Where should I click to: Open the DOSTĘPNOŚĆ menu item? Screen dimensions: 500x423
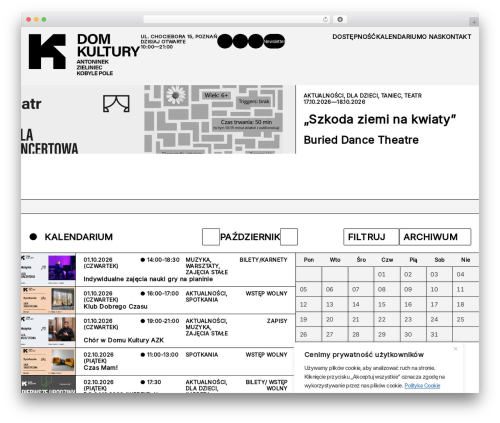point(355,37)
